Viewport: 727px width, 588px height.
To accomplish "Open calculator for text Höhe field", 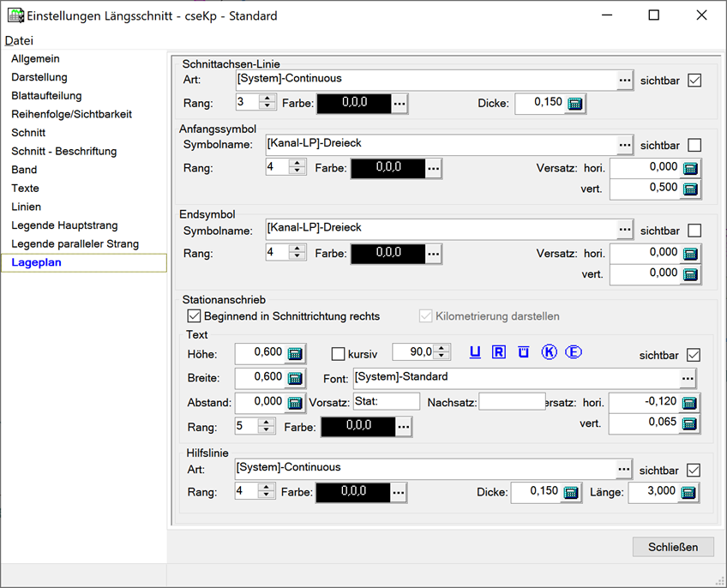I will (x=295, y=354).
